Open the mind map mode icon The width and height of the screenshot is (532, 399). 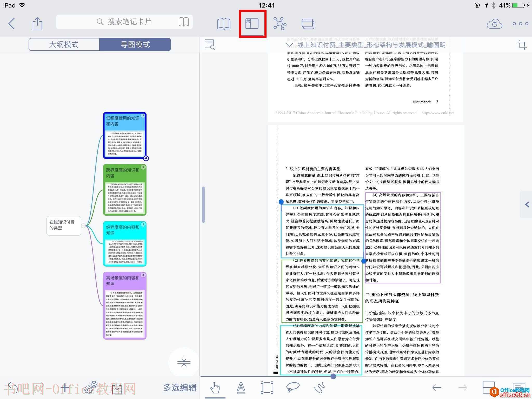tap(280, 24)
